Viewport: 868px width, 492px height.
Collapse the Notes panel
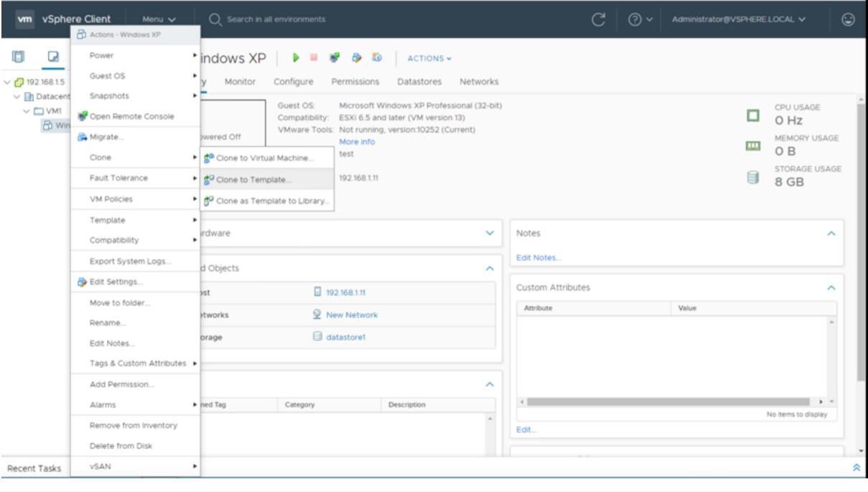832,234
